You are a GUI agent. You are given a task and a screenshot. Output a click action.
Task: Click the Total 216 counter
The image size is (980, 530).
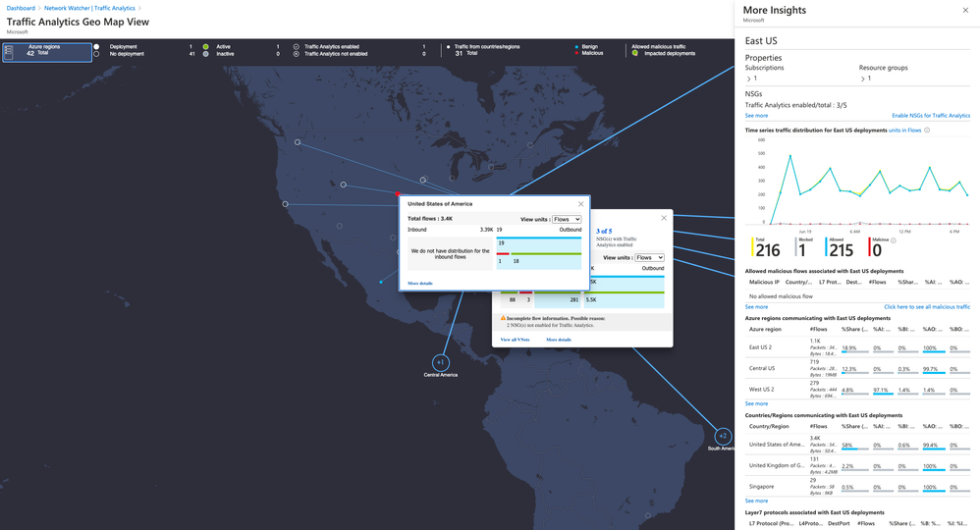(x=767, y=247)
